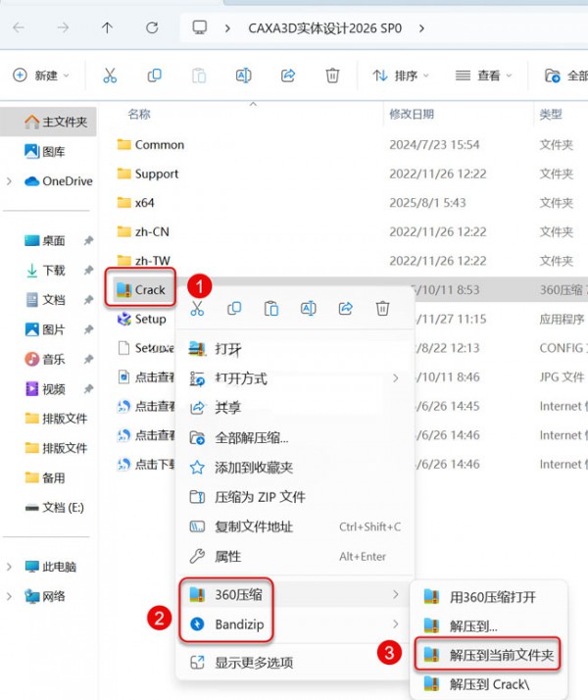588x700 pixels.
Task: Click Delete icon in context menu
Action: pos(383,309)
